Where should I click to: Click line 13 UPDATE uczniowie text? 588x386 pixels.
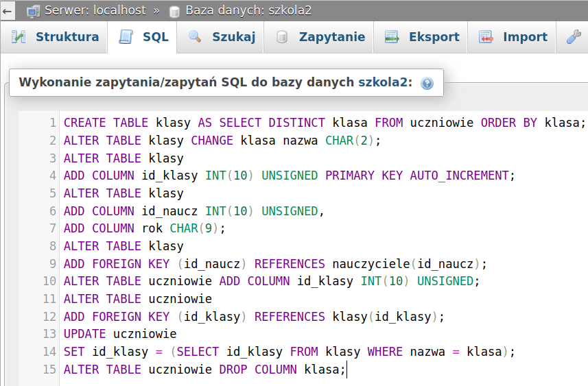[x=120, y=334]
